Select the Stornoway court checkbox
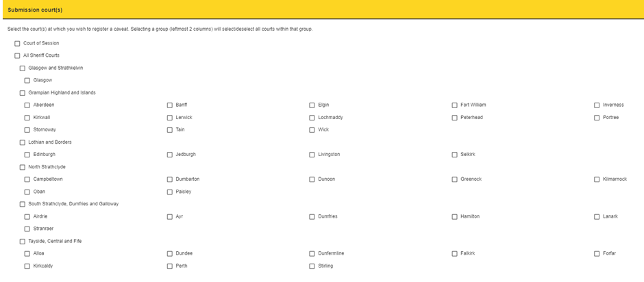Screen dimensions: 644x282 pyautogui.click(x=27, y=130)
